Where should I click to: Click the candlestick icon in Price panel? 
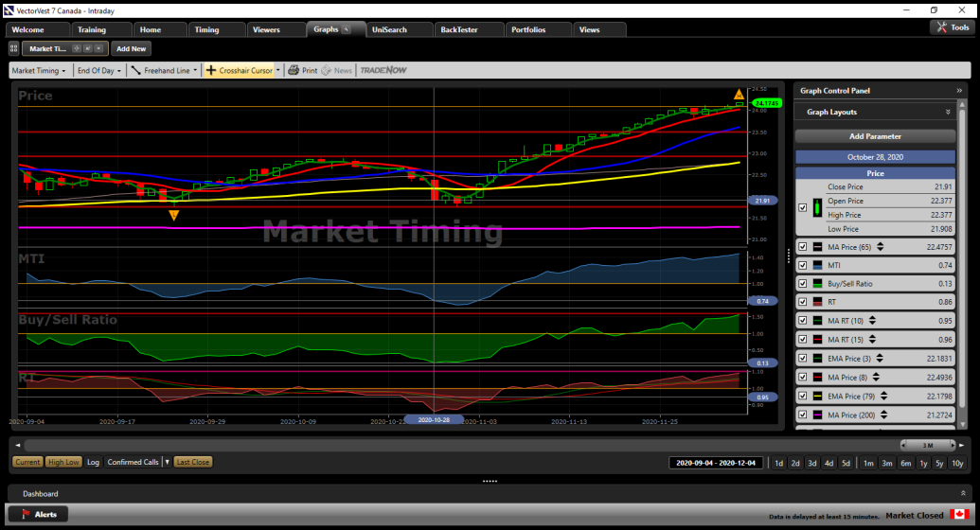[817, 208]
